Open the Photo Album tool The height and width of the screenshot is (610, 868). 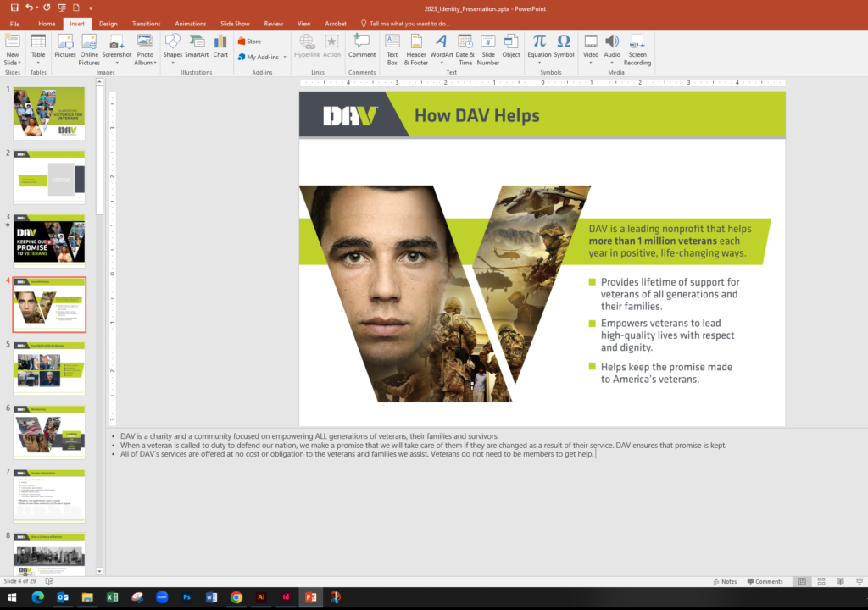(x=145, y=48)
